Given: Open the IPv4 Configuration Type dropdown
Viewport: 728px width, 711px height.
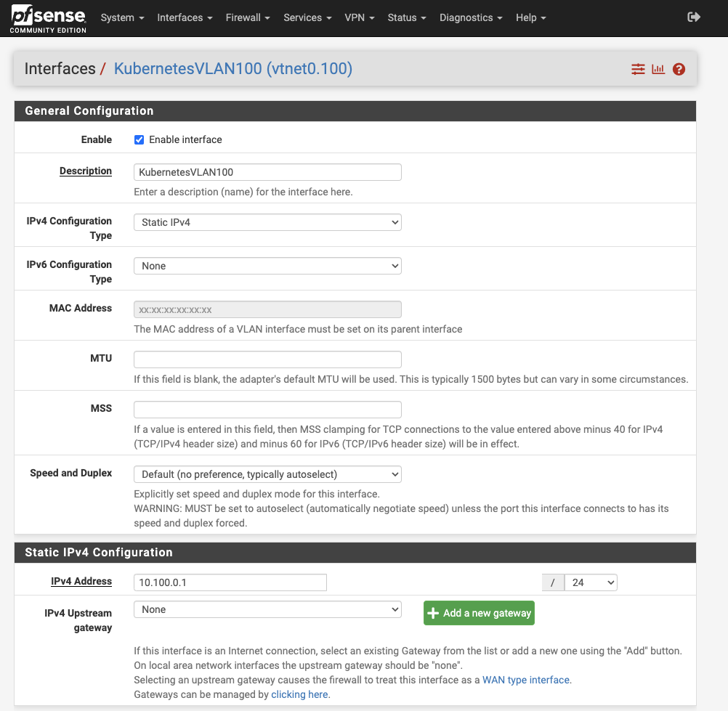Looking at the screenshot, I should [267, 222].
